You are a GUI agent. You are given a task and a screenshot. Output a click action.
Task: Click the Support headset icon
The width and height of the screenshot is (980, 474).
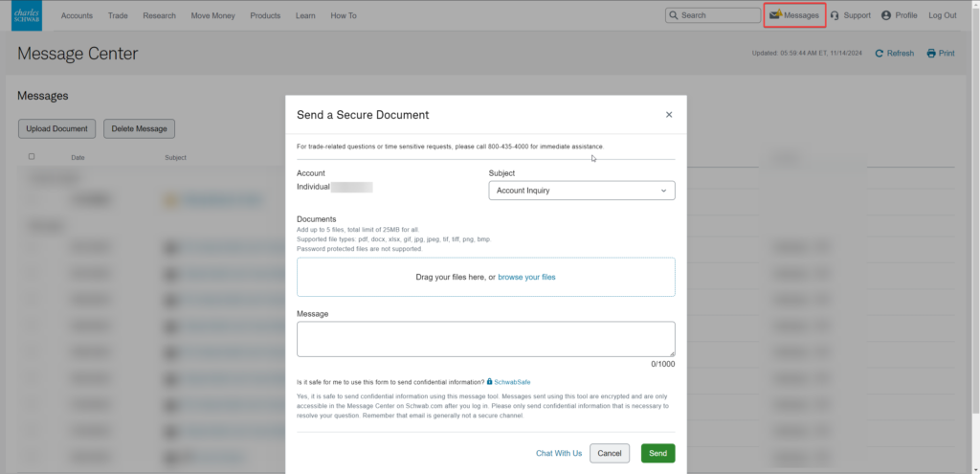(x=835, y=15)
